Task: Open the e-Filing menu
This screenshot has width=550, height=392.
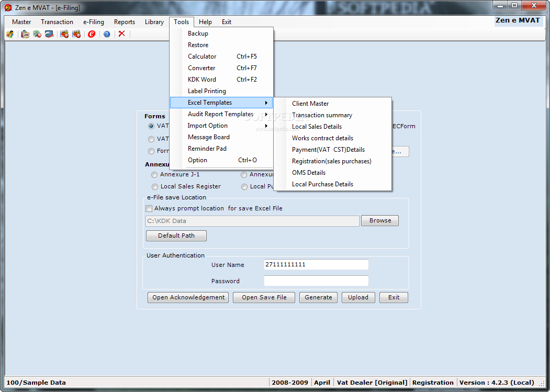Action: (x=94, y=22)
